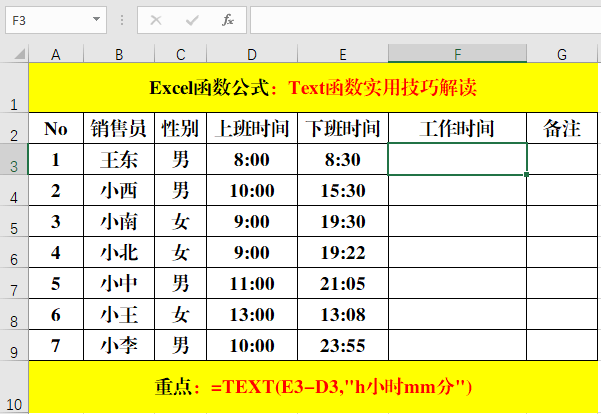
Task: Select the cell containing '小北'
Action: tap(119, 252)
